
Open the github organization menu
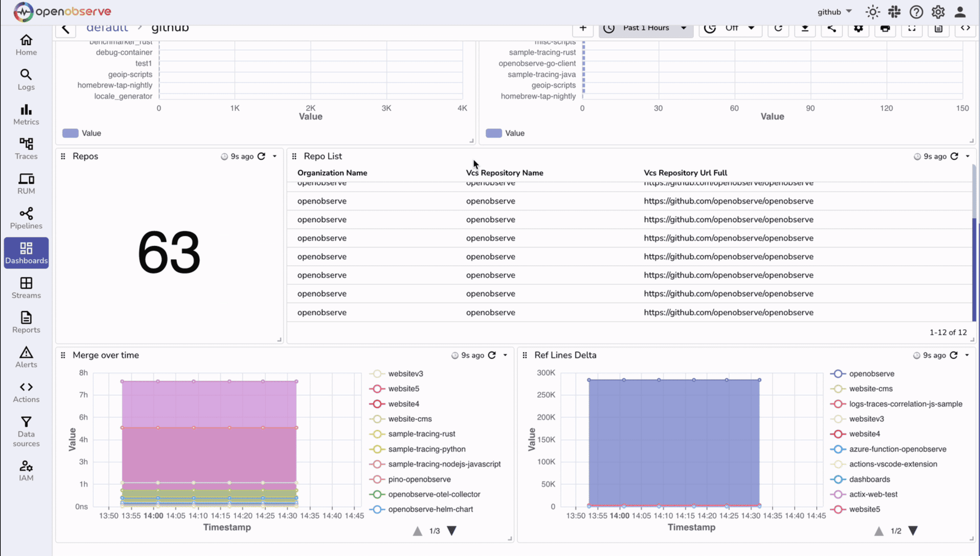coord(834,12)
